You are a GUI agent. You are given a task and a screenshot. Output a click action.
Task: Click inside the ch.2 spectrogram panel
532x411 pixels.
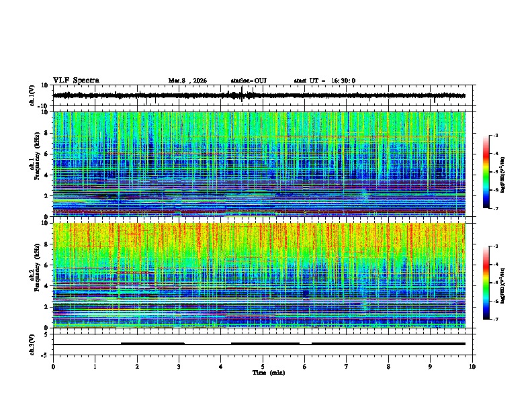point(259,275)
